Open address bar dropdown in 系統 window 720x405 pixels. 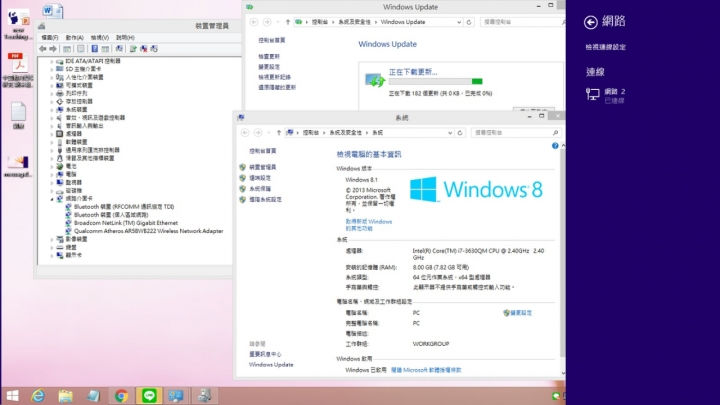click(450, 133)
